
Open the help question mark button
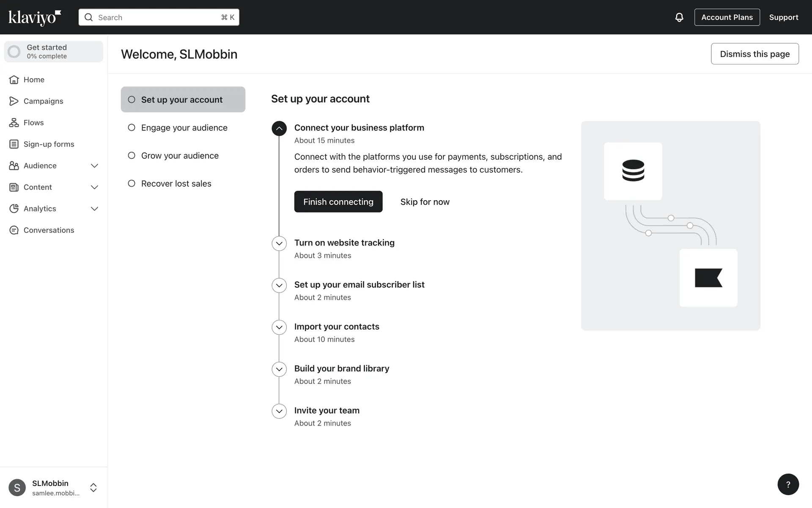(788, 484)
